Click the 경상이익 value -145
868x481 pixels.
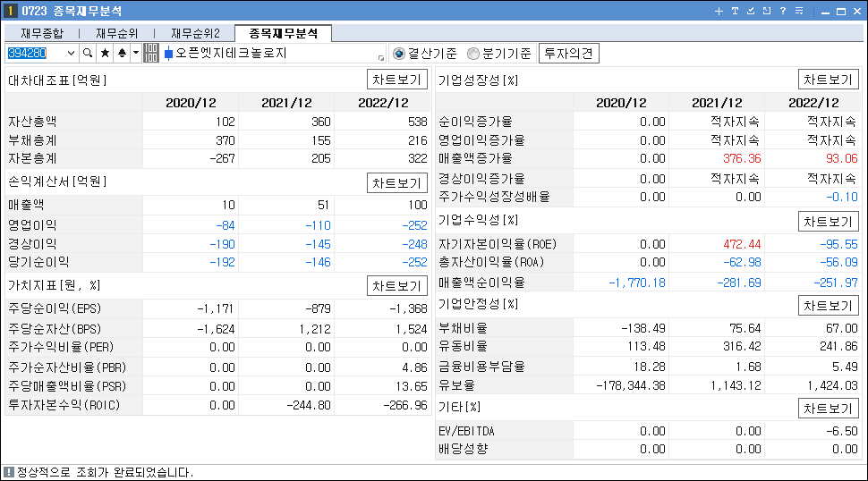point(318,244)
